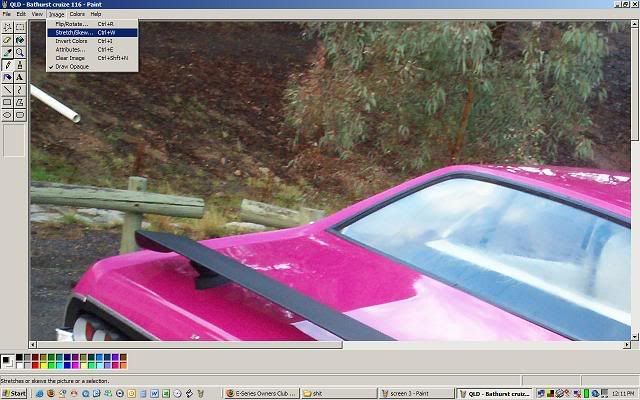Open Excel from the quick launch bar
Image resolution: width=640 pixels, height=400 pixels.
[166, 393]
